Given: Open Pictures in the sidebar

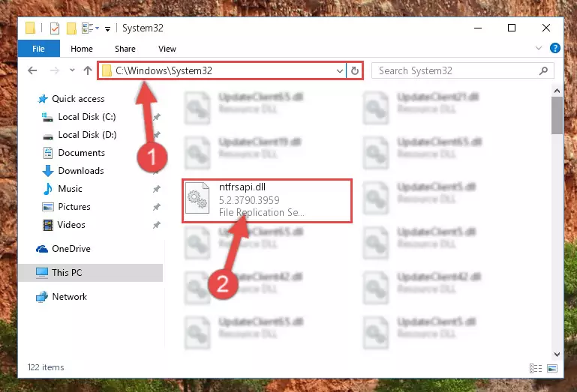Looking at the screenshot, I should [x=74, y=207].
